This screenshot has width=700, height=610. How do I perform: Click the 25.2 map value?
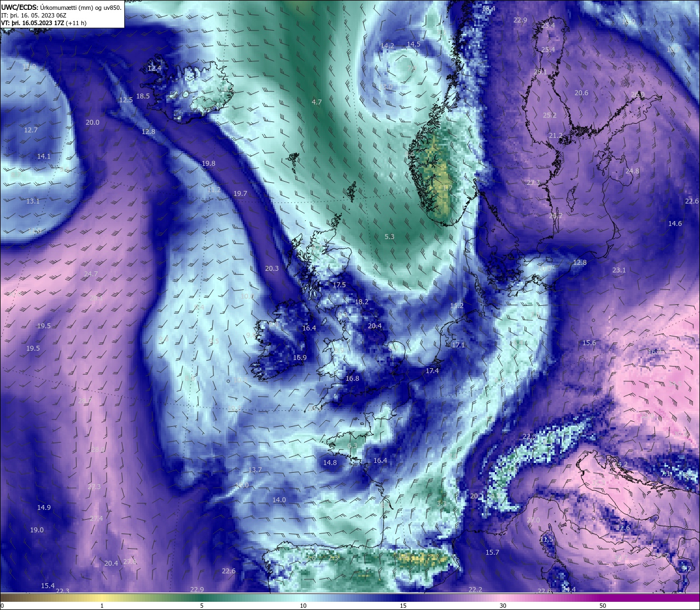[x=550, y=115]
